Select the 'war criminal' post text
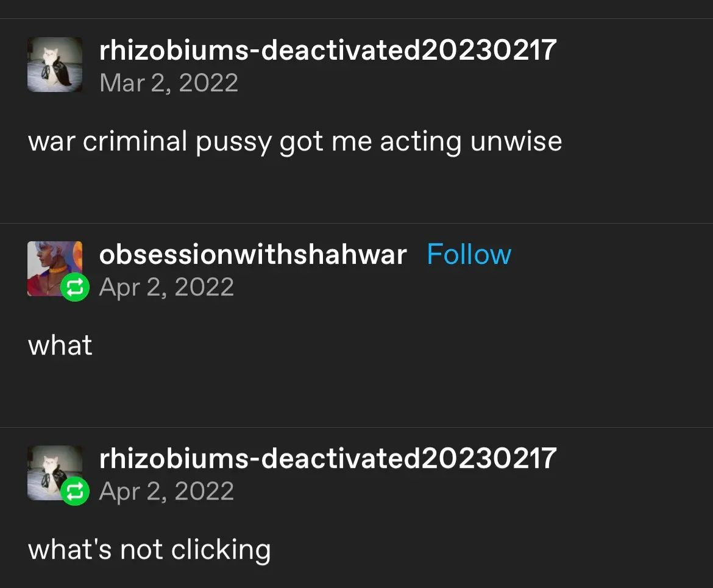The height and width of the screenshot is (588, 713). [295, 141]
